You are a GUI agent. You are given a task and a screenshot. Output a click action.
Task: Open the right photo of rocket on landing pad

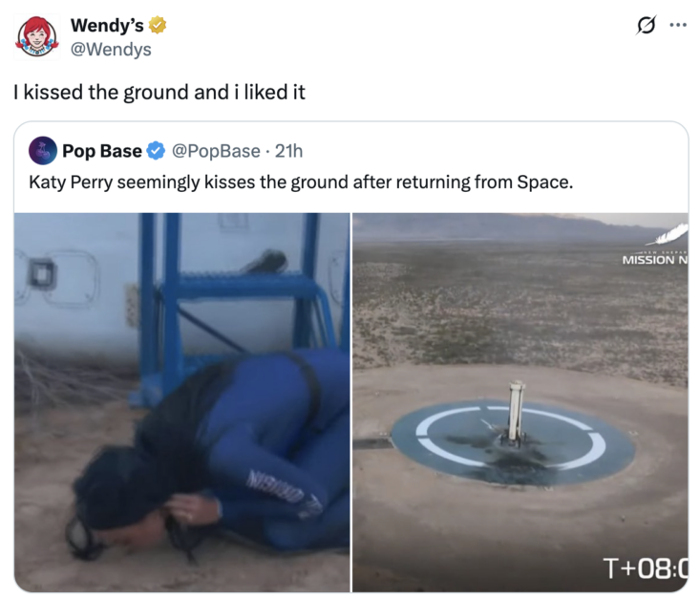pyautogui.click(x=520, y=402)
